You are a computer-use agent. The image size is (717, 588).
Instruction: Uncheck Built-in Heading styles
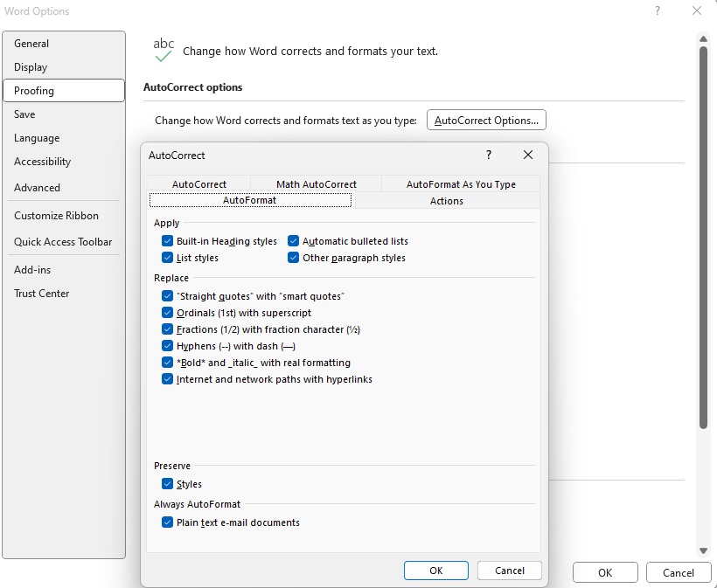[167, 241]
